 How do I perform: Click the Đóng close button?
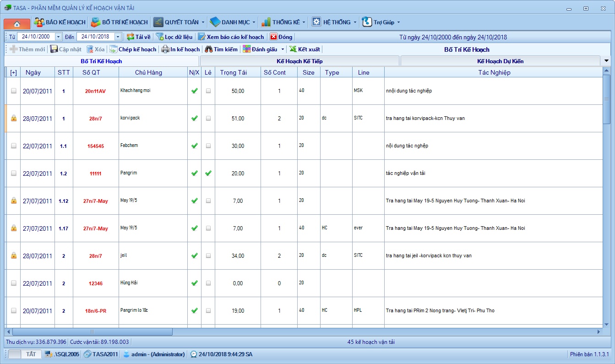coord(281,37)
